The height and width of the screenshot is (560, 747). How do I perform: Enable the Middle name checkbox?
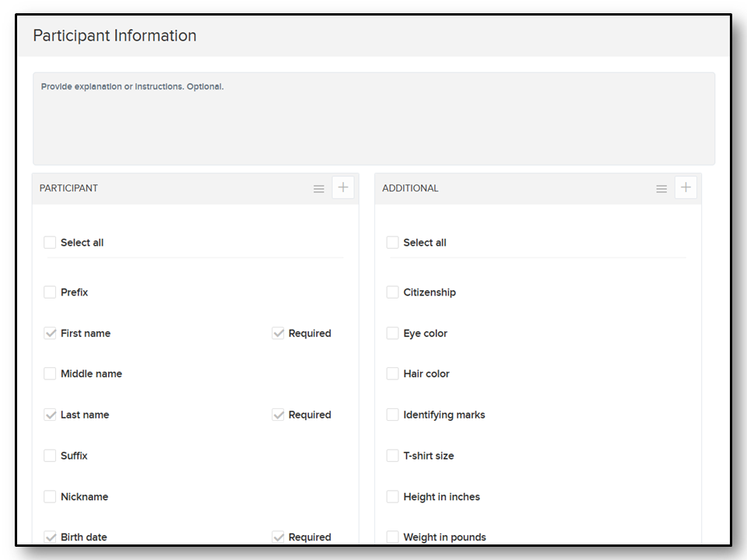coord(50,373)
